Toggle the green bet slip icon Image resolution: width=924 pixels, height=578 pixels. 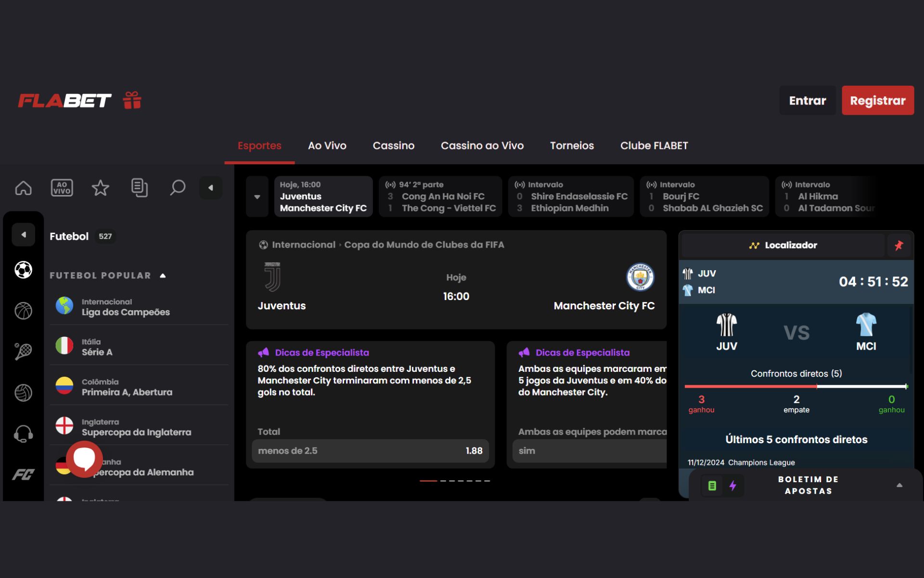[712, 486]
